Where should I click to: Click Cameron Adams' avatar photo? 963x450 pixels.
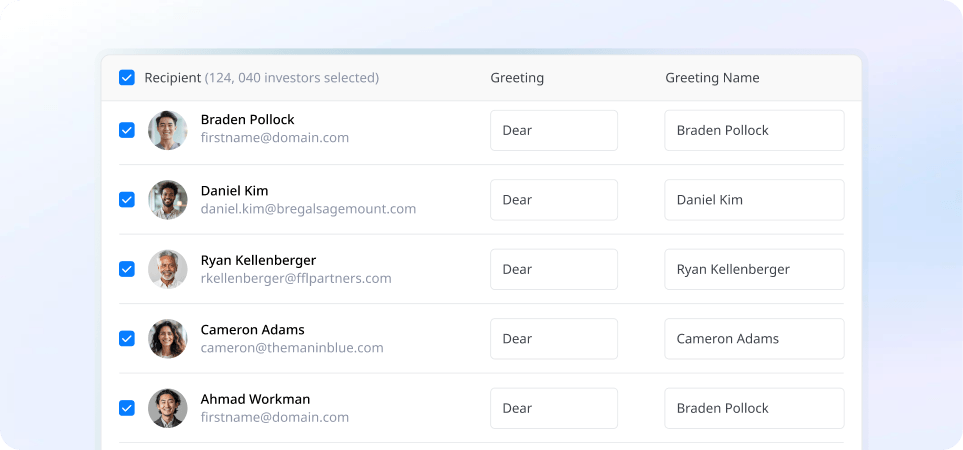click(x=168, y=338)
